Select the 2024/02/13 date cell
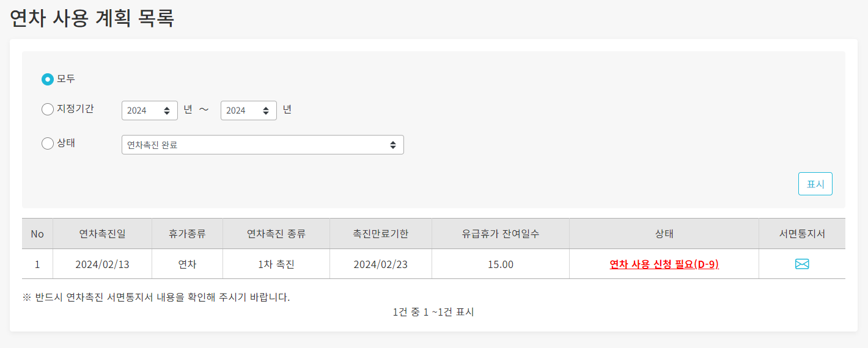The height and width of the screenshot is (348, 868). 102,264
